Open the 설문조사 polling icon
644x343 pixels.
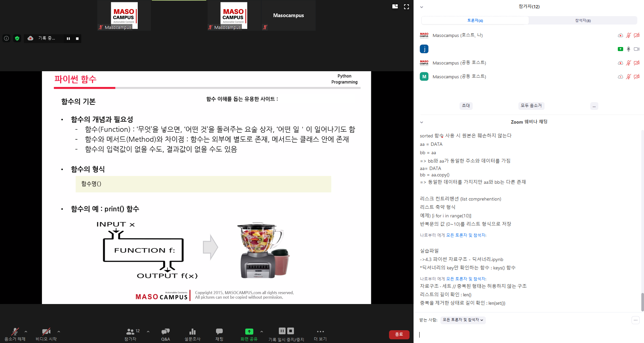coord(192,332)
